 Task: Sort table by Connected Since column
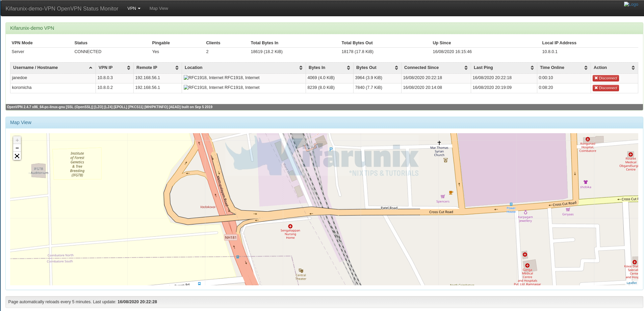pos(436,68)
